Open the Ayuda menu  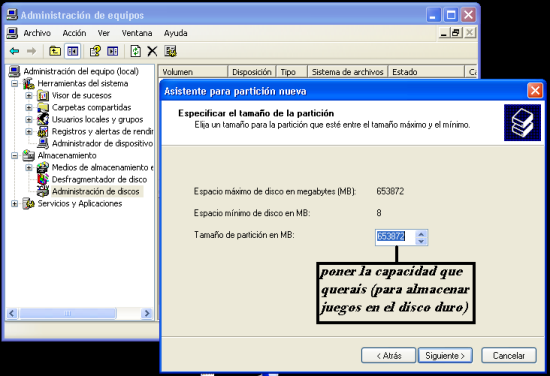[176, 33]
